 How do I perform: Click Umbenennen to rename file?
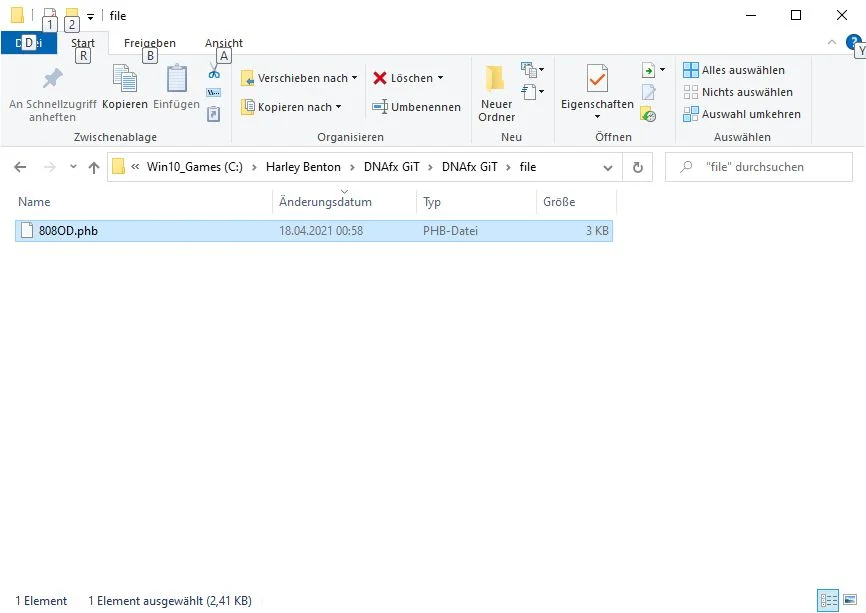416,107
